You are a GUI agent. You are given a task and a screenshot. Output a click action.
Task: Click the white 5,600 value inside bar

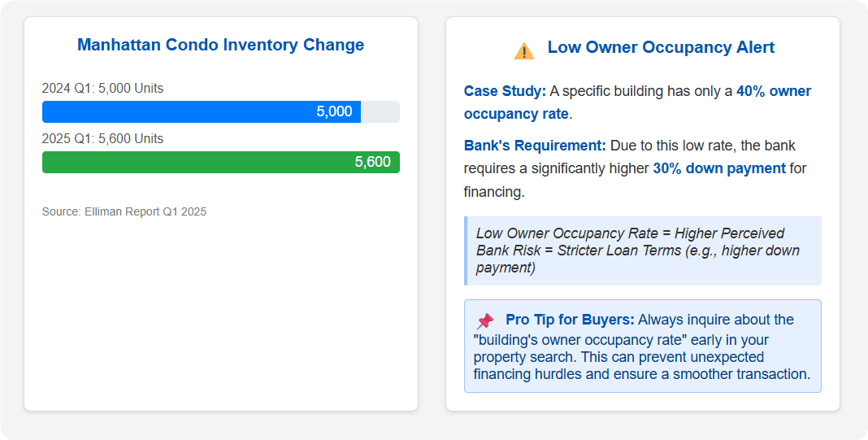[372, 162]
